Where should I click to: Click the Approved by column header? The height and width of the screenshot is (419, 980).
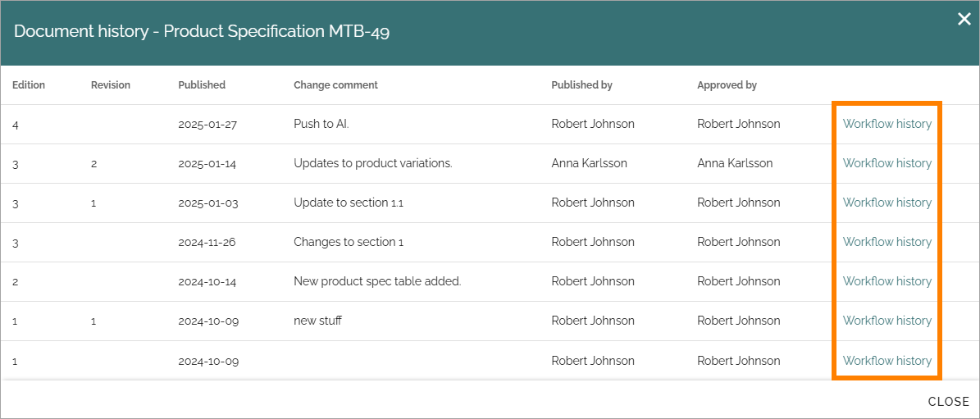pos(727,85)
